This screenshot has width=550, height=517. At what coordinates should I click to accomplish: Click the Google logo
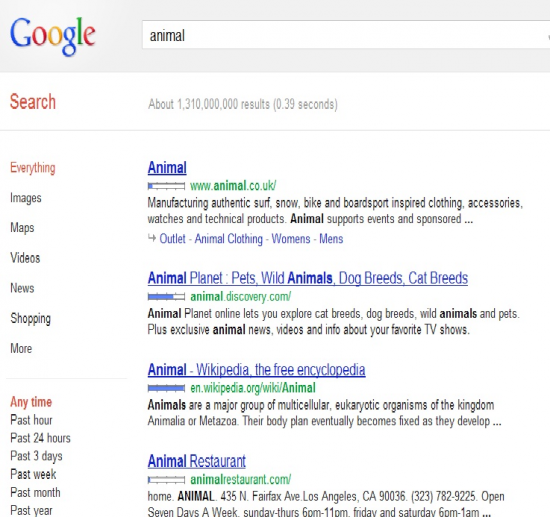coord(53,36)
